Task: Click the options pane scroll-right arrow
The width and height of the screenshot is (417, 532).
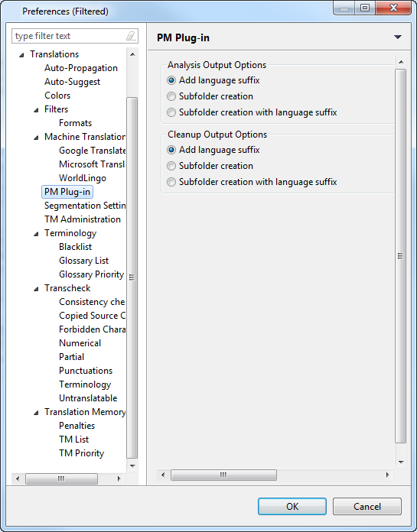Action: tap(387, 475)
